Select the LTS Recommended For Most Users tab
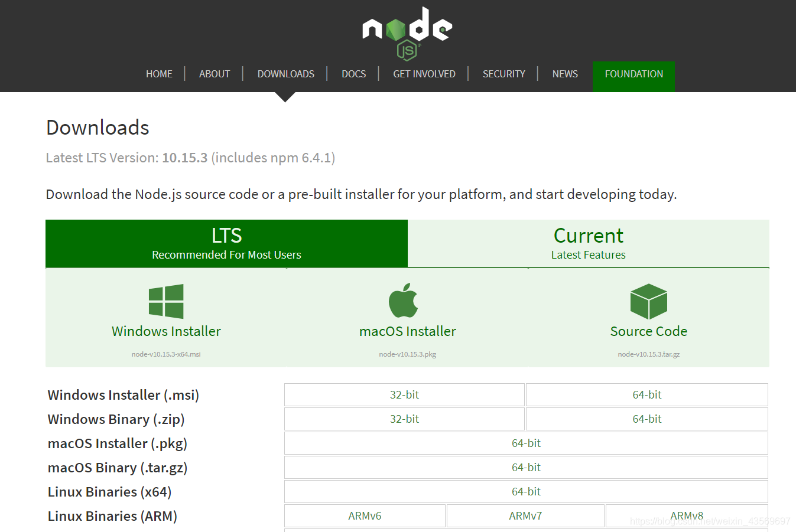This screenshot has width=796, height=532. pyautogui.click(x=226, y=243)
